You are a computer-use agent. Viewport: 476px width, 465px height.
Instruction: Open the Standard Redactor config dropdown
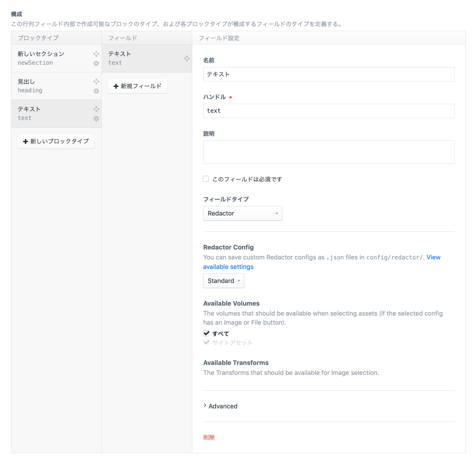[x=224, y=281]
